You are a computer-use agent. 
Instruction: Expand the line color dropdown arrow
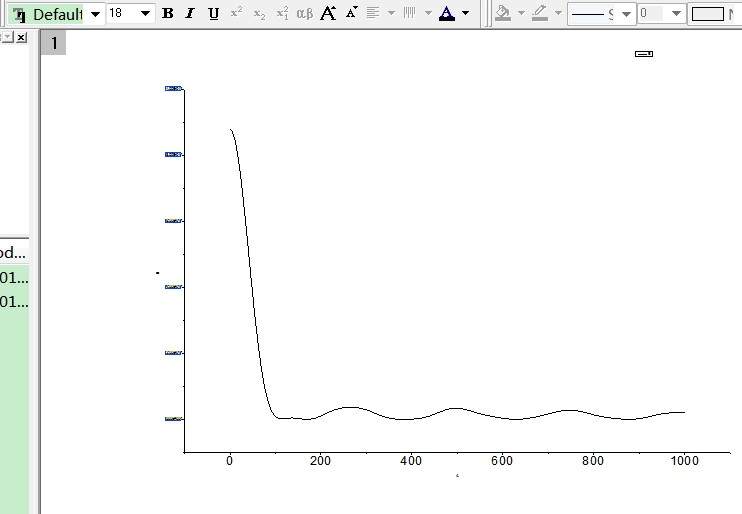tap(558, 13)
